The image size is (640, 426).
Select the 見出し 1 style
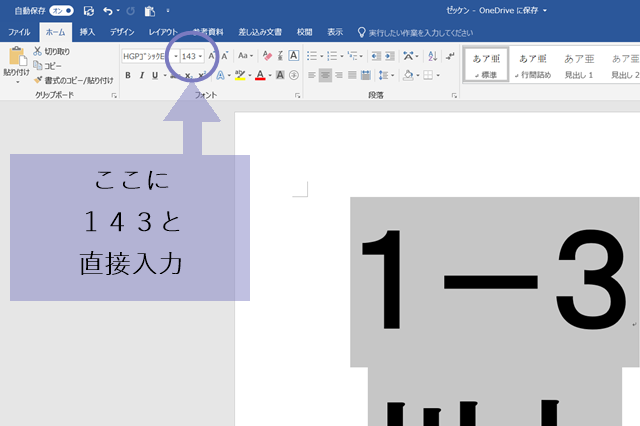click(579, 65)
